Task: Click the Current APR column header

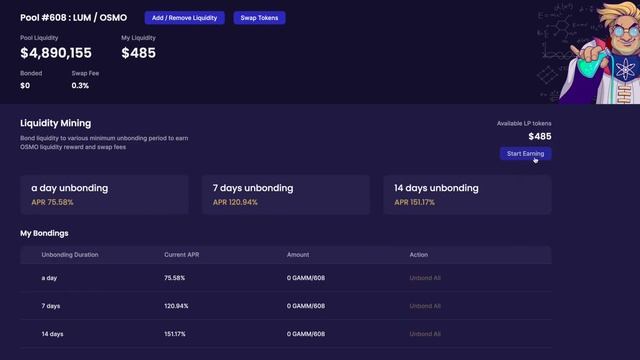Action: tap(182, 255)
